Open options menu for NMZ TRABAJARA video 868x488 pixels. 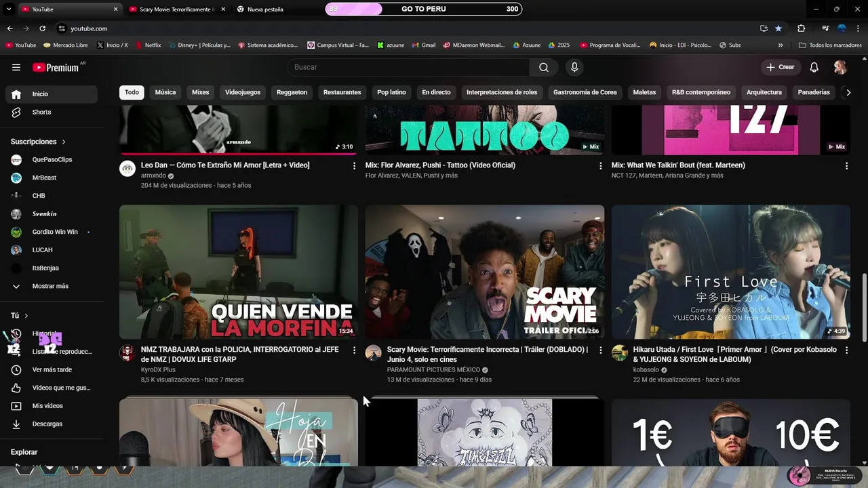pyautogui.click(x=354, y=350)
